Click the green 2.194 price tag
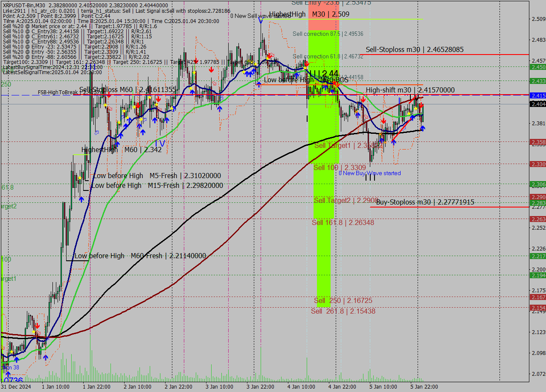 click(x=538, y=275)
